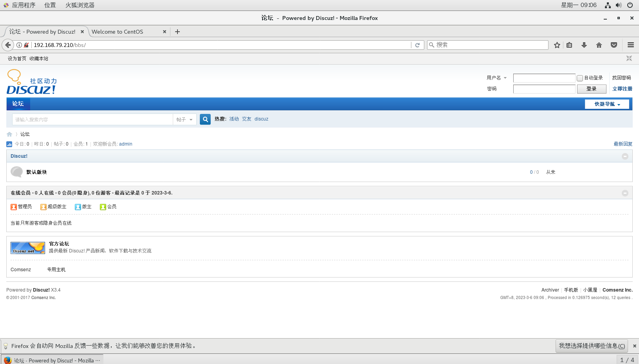Click the hot search discuz link
Image resolution: width=639 pixels, height=364 pixels.
pyautogui.click(x=261, y=119)
